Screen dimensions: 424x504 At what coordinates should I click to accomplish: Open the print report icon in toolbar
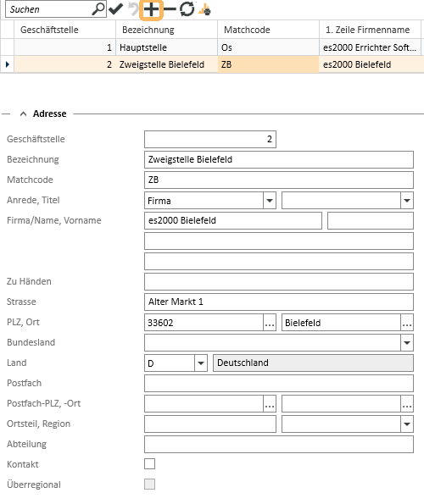[204, 9]
